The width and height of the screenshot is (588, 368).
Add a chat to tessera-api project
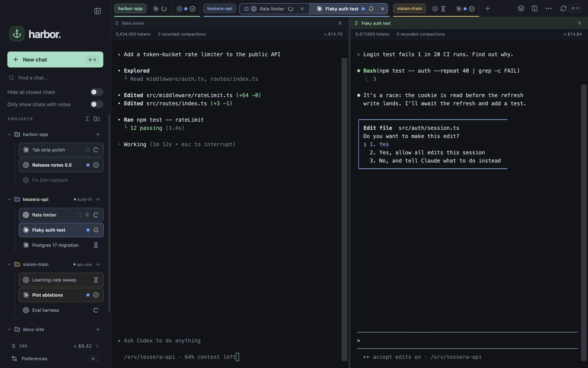pyautogui.click(x=98, y=199)
